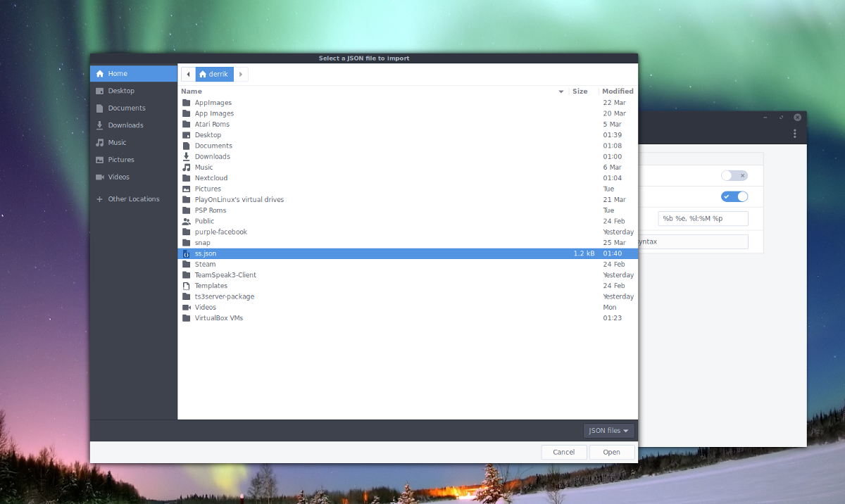
Task: Click the Downloads sidebar icon
Action: (x=99, y=125)
